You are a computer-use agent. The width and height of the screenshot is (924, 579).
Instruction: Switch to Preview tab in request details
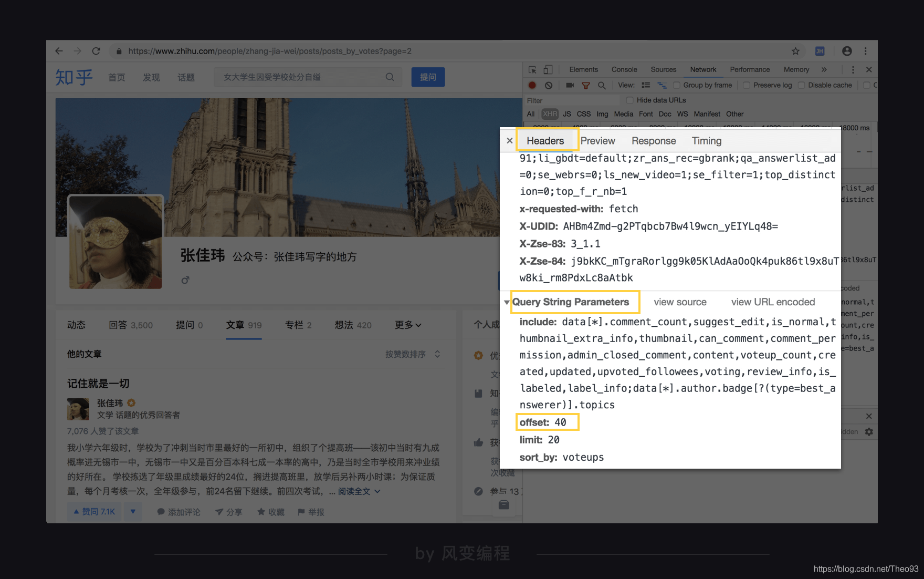pos(597,141)
